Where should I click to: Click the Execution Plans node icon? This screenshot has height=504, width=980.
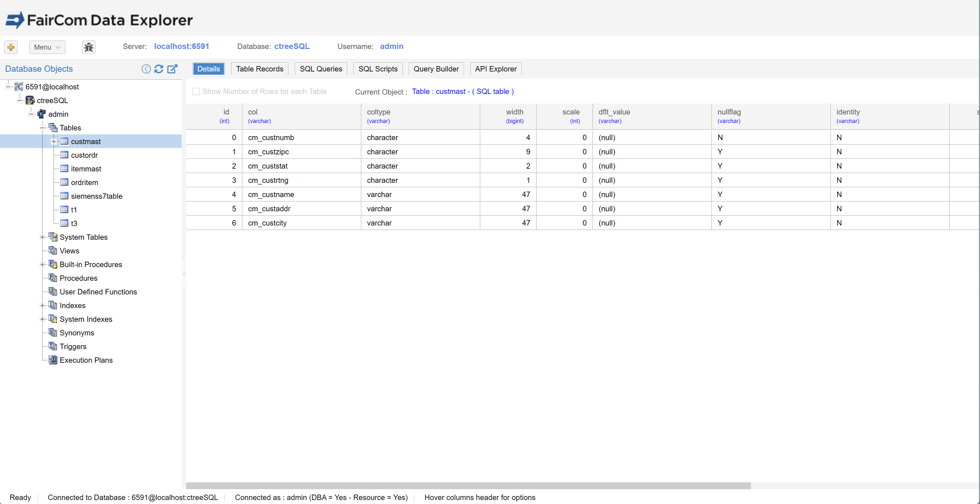click(53, 360)
